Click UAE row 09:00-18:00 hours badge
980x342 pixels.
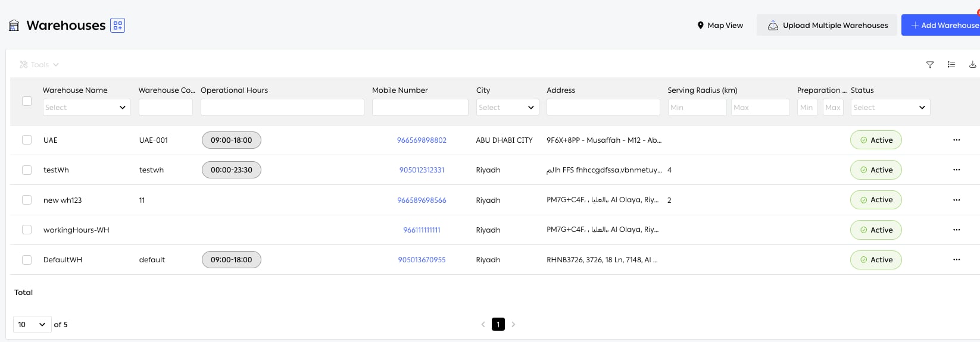[232, 140]
